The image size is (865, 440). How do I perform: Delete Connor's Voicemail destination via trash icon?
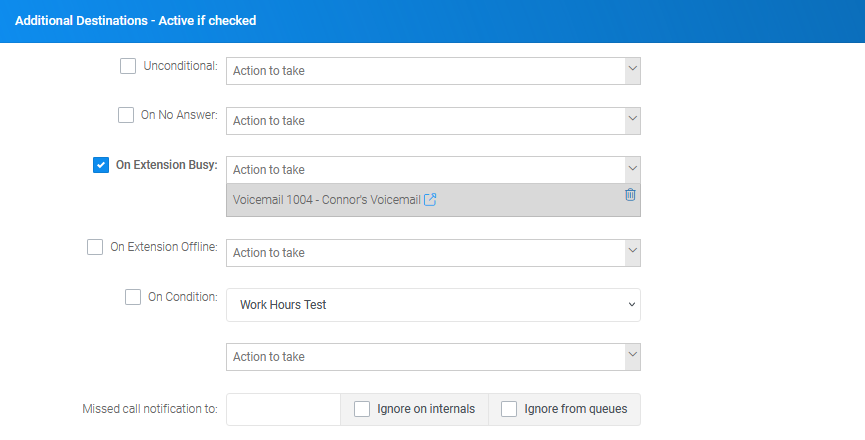[630, 195]
